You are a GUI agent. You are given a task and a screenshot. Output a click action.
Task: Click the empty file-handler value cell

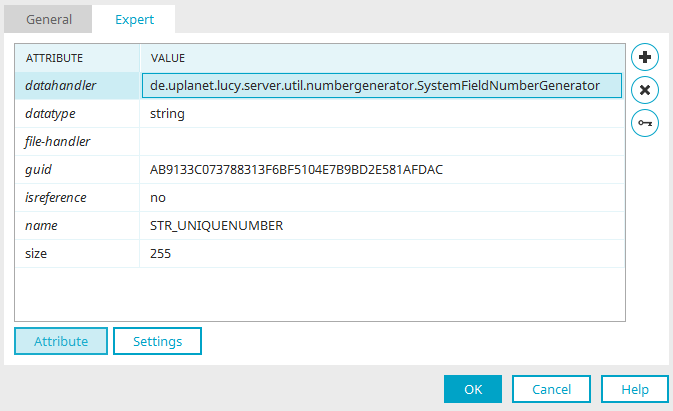[x=382, y=142]
